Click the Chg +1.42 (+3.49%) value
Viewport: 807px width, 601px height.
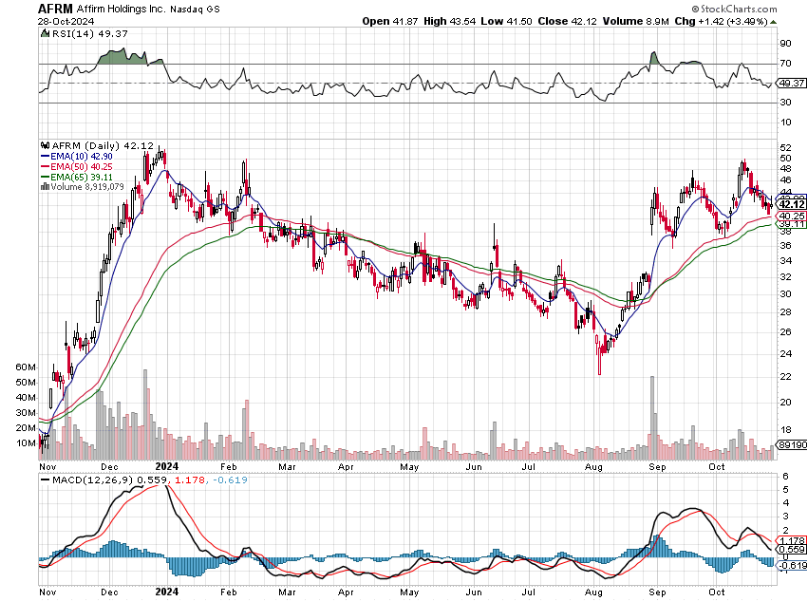(x=721, y=21)
